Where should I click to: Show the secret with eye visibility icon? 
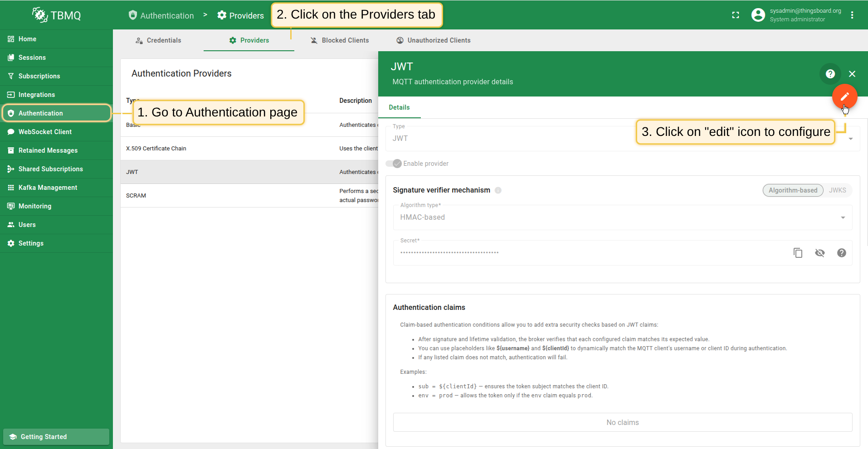point(819,253)
